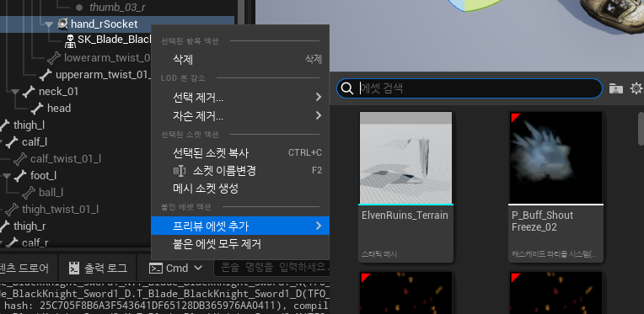Click the Cmd terminal icon
Viewport: 644px width, 314px height.
[155, 269]
